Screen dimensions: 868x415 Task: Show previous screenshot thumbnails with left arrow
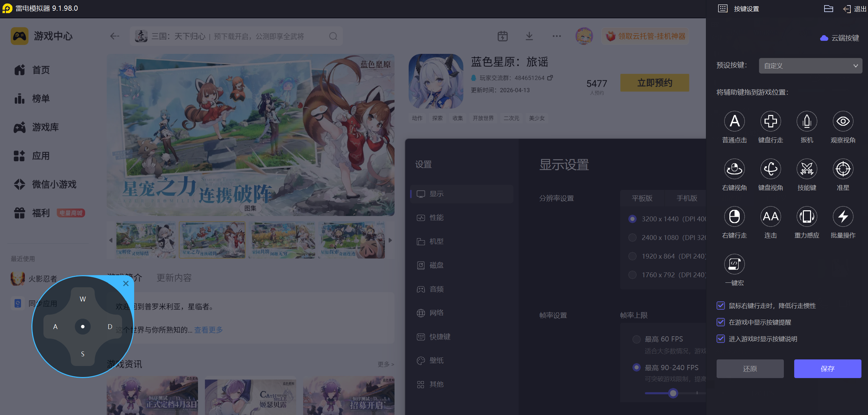pyautogui.click(x=111, y=240)
